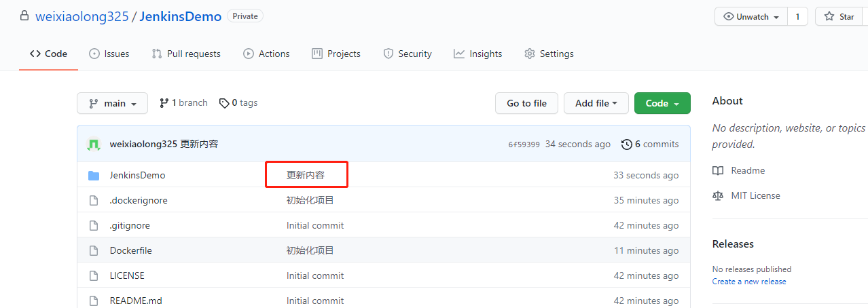The width and height of the screenshot is (868, 308).
Task: Open the Pull requests tab
Action: click(x=186, y=54)
